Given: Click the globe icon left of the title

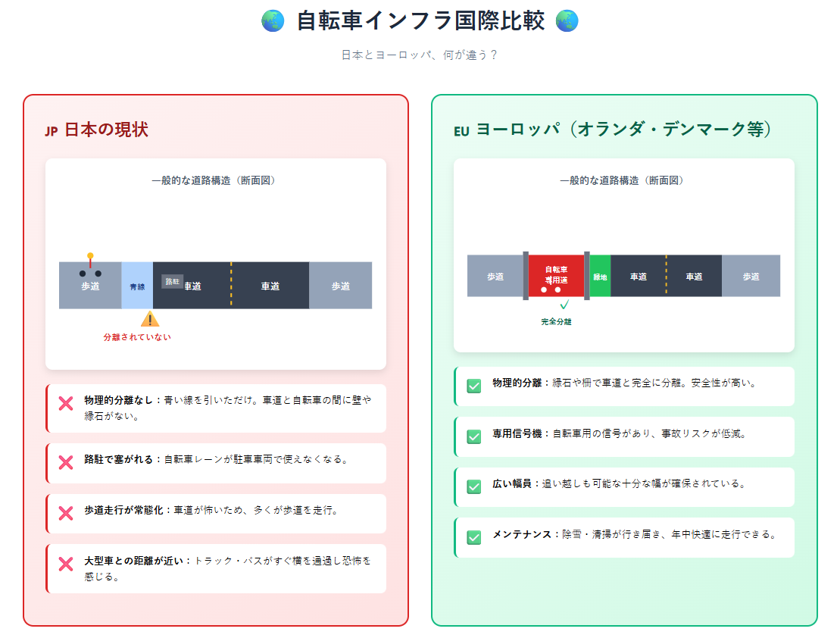Looking at the screenshot, I should point(273,21).
